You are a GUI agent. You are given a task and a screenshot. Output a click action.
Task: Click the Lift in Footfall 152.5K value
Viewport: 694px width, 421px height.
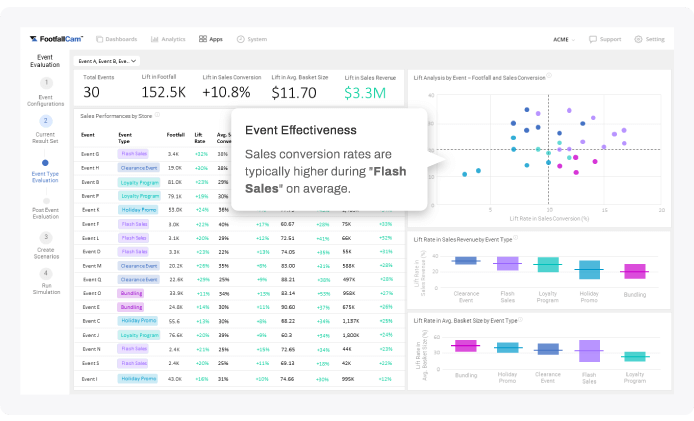pyautogui.click(x=163, y=92)
